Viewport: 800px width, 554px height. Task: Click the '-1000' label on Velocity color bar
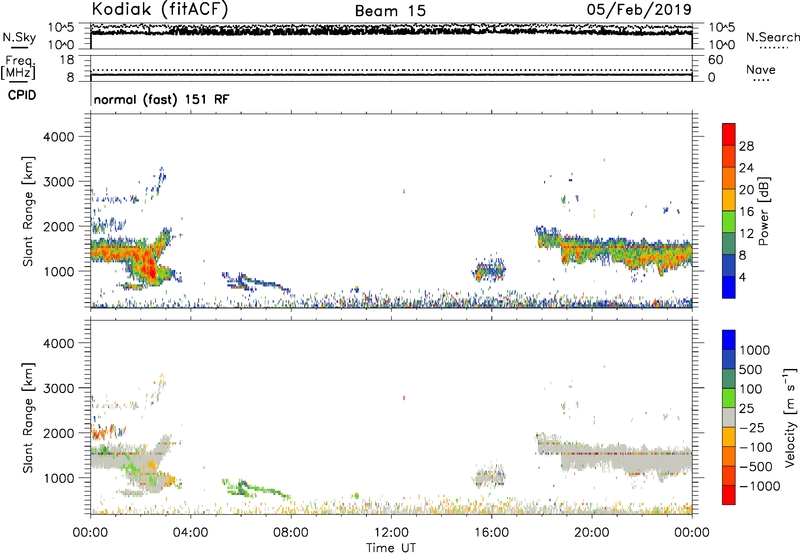click(x=760, y=486)
